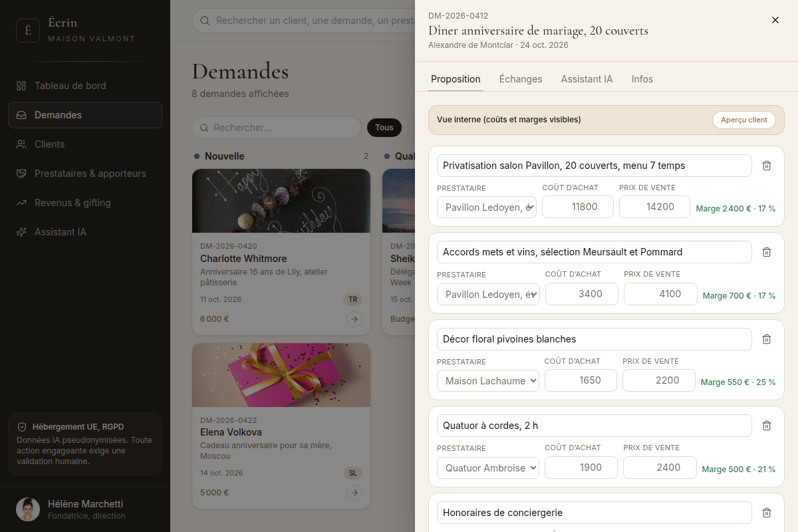The width and height of the screenshot is (798, 532).
Task: Close the DM-2026-0412 detail panel
Action: [x=775, y=20]
